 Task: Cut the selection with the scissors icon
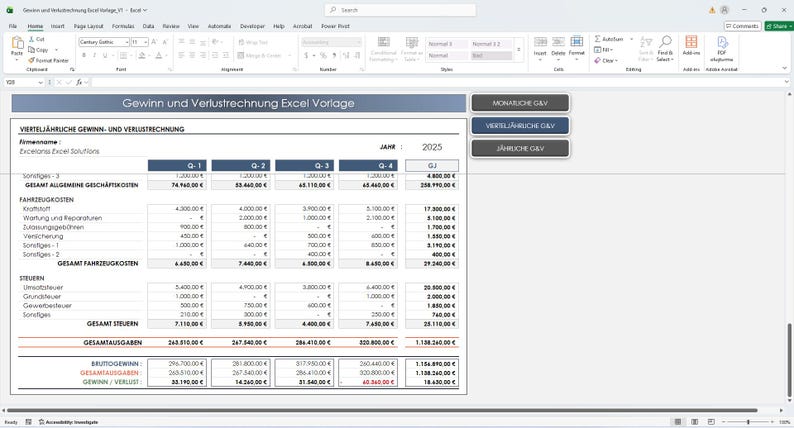(31, 39)
